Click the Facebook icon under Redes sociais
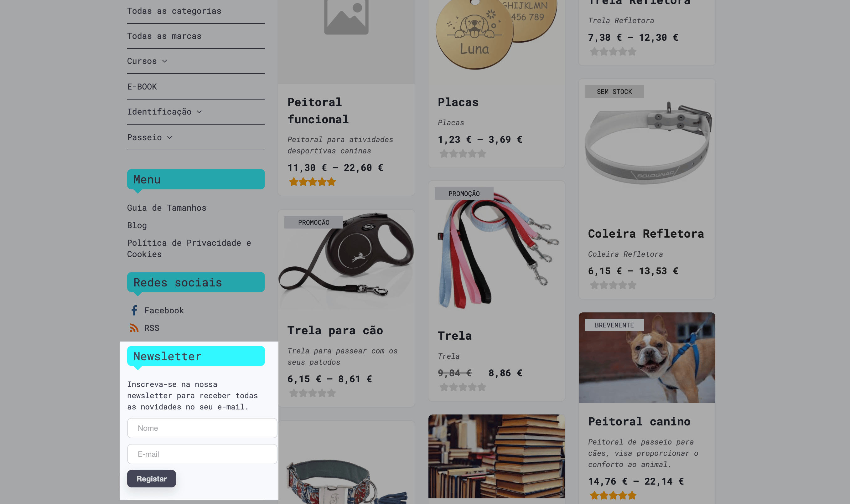Viewport: 850px width, 504px height. click(x=134, y=310)
